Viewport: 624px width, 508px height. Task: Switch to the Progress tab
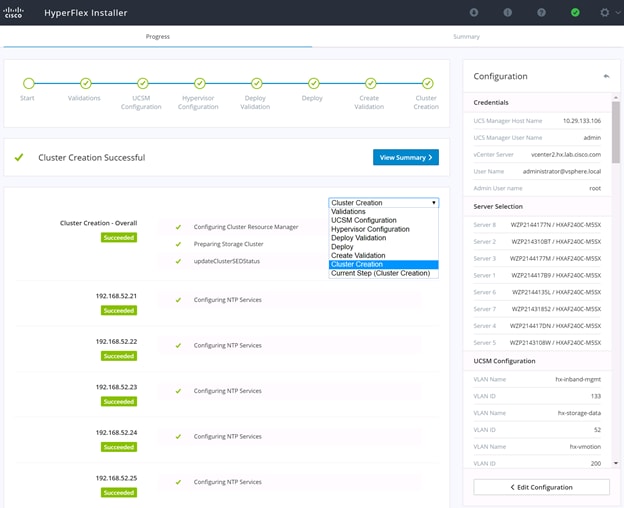(158, 36)
